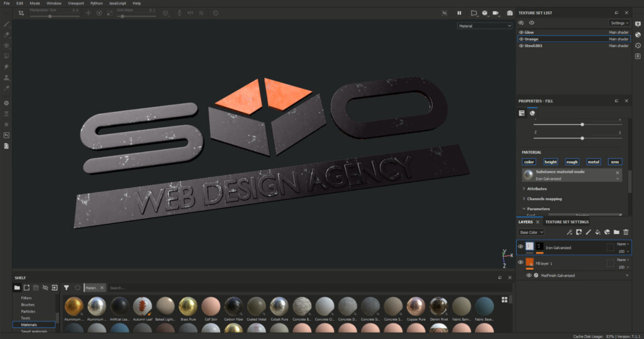The width and height of the screenshot is (644, 339).
Task: Open the Base Color channel dropdown
Action: [x=531, y=232]
